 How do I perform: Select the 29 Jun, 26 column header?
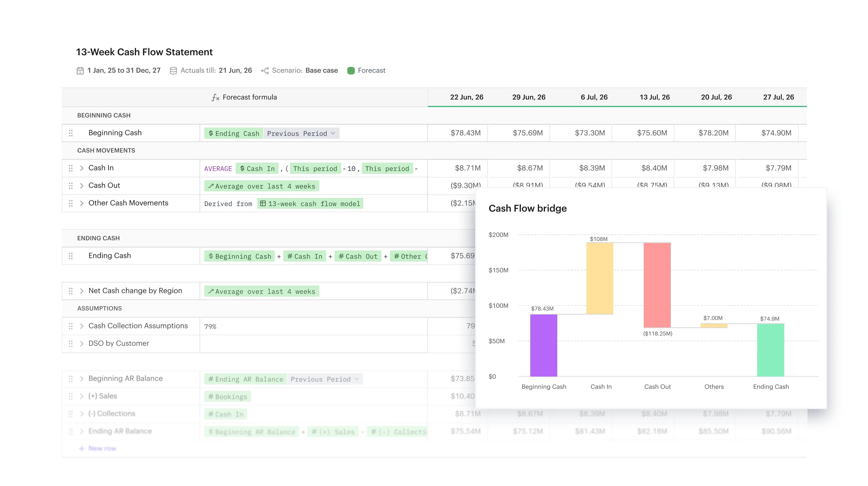point(529,97)
